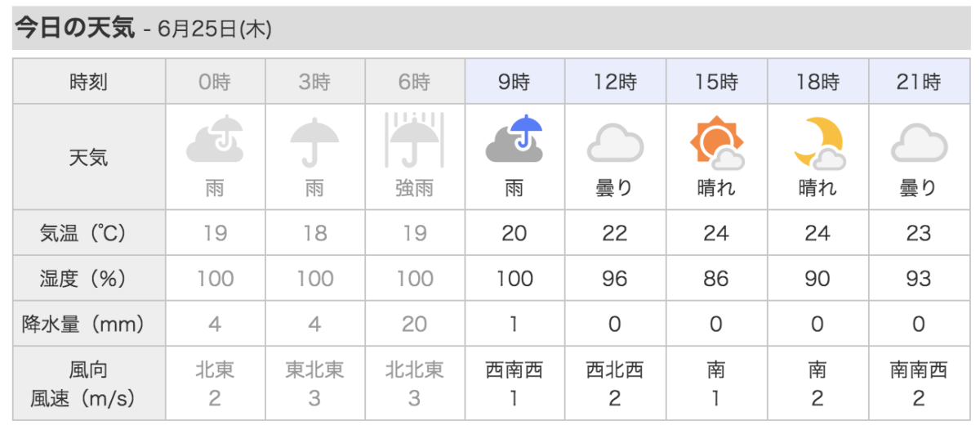Click the 時刻 row label
The image size is (980, 430).
pos(88,82)
